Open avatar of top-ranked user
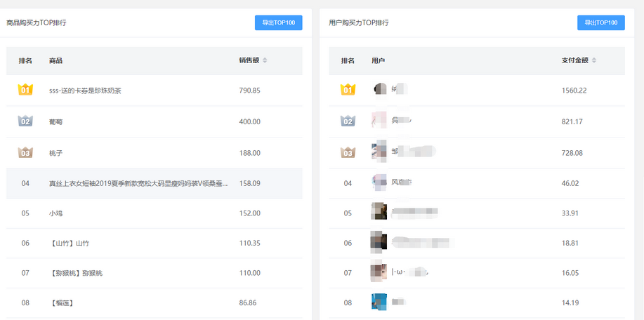Screen dimensions: 644x320 point(380,89)
